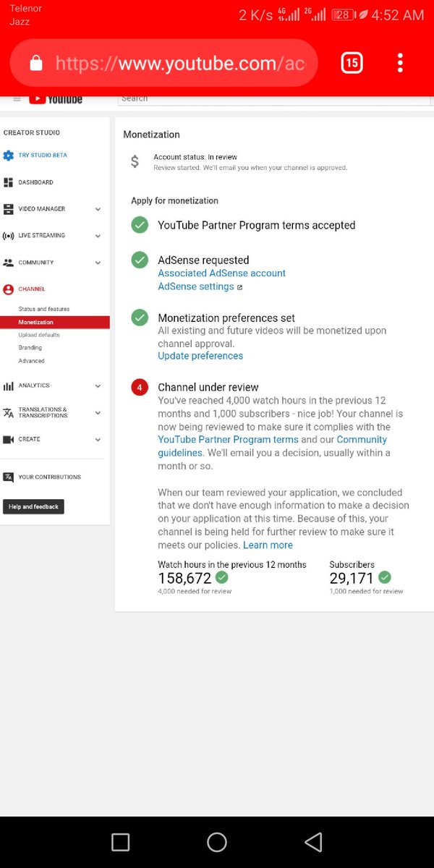The image size is (434, 868).
Task: Click the Translations & Transcriptions icon
Action: click(x=8, y=413)
